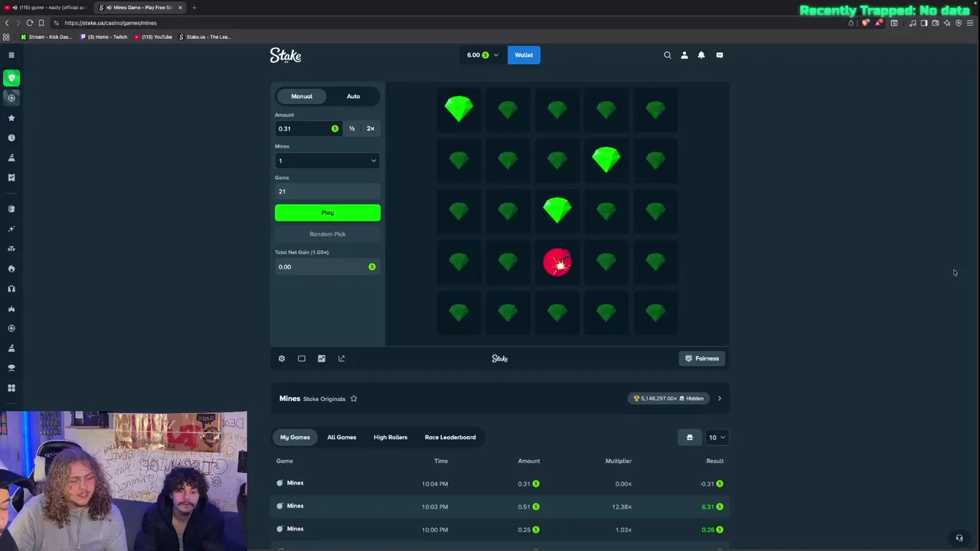The height and width of the screenshot is (551, 980).
Task: Open the notifications bell
Action: coord(701,55)
